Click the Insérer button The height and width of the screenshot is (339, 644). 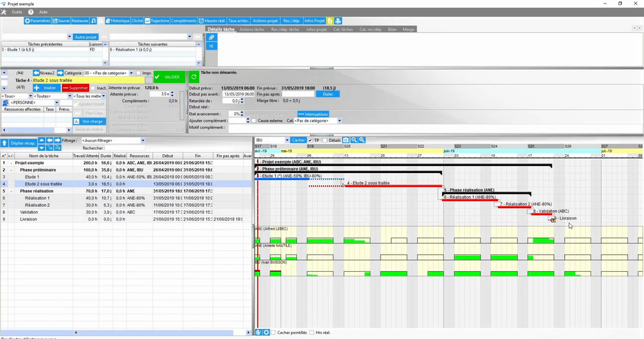coord(47,88)
